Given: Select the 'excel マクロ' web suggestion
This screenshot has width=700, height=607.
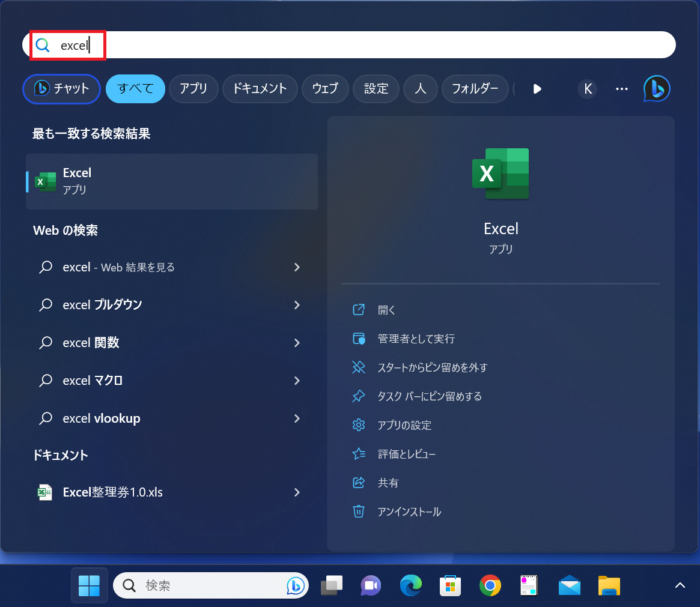Looking at the screenshot, I should 172,381.
